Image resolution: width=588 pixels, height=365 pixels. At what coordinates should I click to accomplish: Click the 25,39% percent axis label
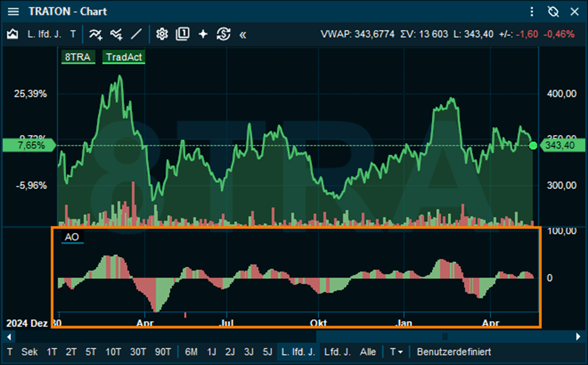pos(30,93)
